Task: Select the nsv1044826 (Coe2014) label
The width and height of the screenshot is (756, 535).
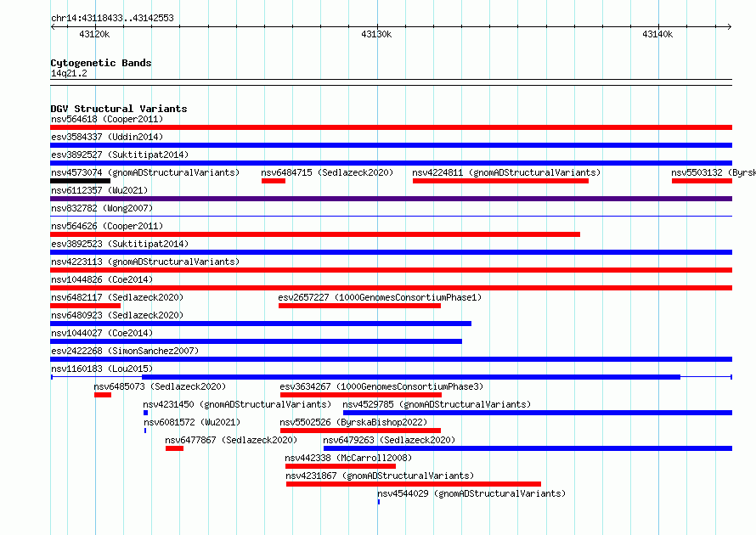Action: [x=102, y=279]
